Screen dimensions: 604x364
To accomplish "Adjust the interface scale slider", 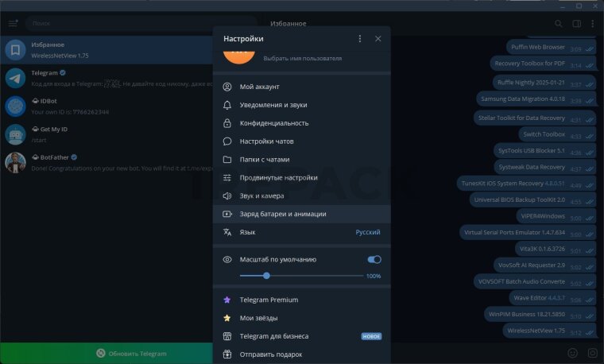I will click(266, 276).
